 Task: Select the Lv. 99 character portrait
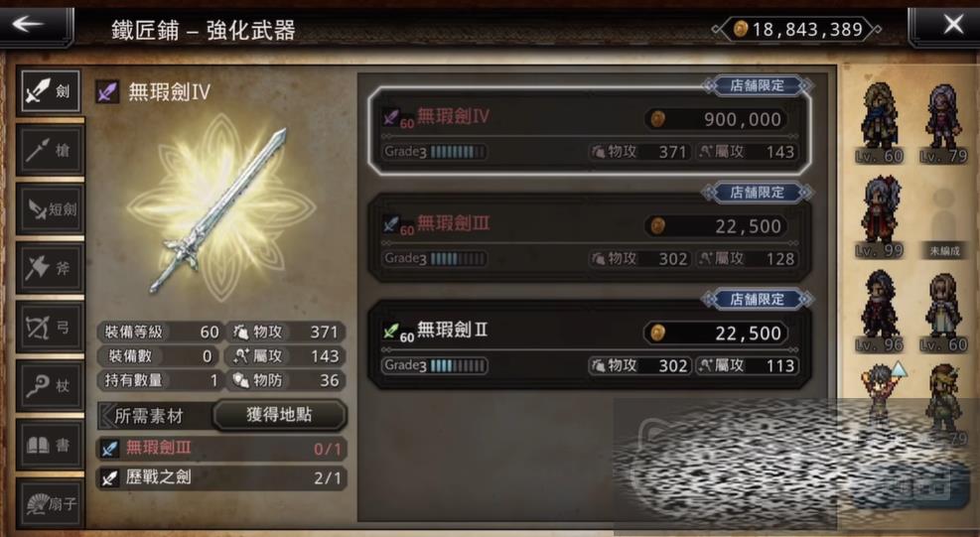880,216
